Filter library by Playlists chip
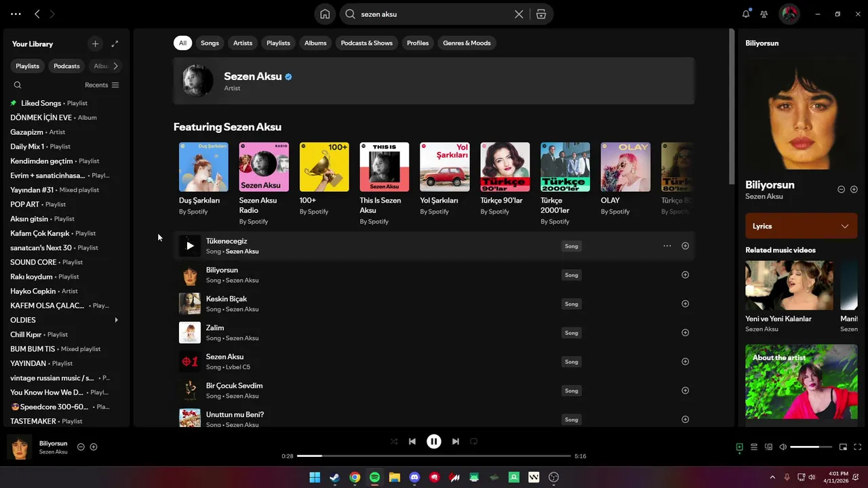 click(27, 66)
